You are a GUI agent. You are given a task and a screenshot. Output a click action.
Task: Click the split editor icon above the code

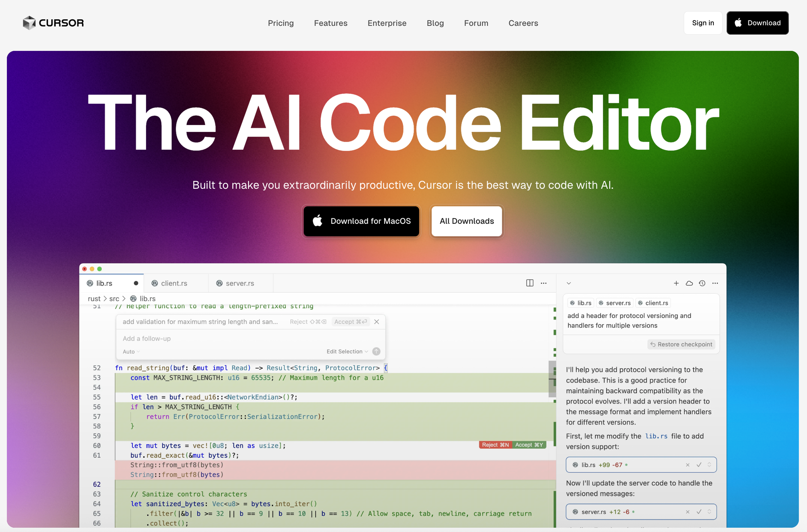[529, 283]
